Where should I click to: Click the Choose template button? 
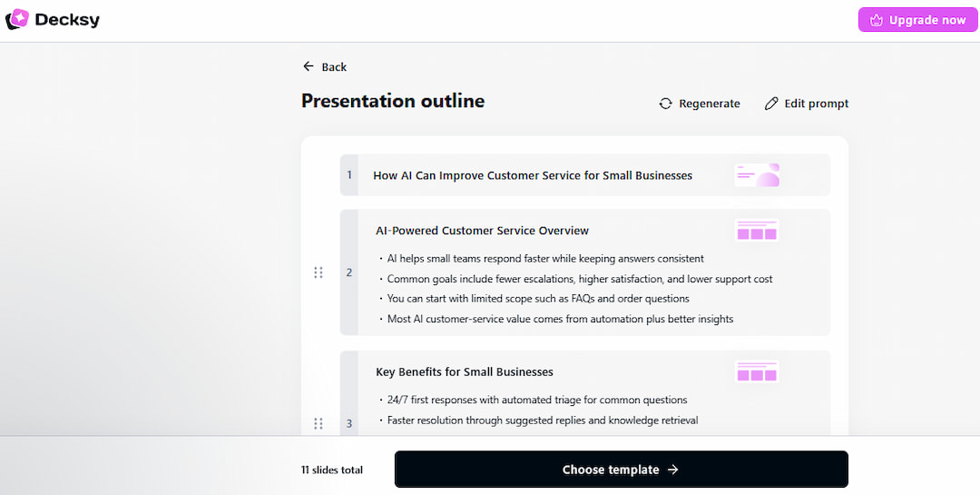click(x=622, y=470)
